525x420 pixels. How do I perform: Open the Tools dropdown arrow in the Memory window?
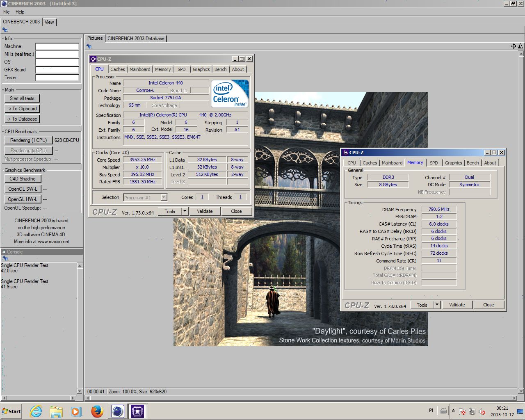pos(437,305)
